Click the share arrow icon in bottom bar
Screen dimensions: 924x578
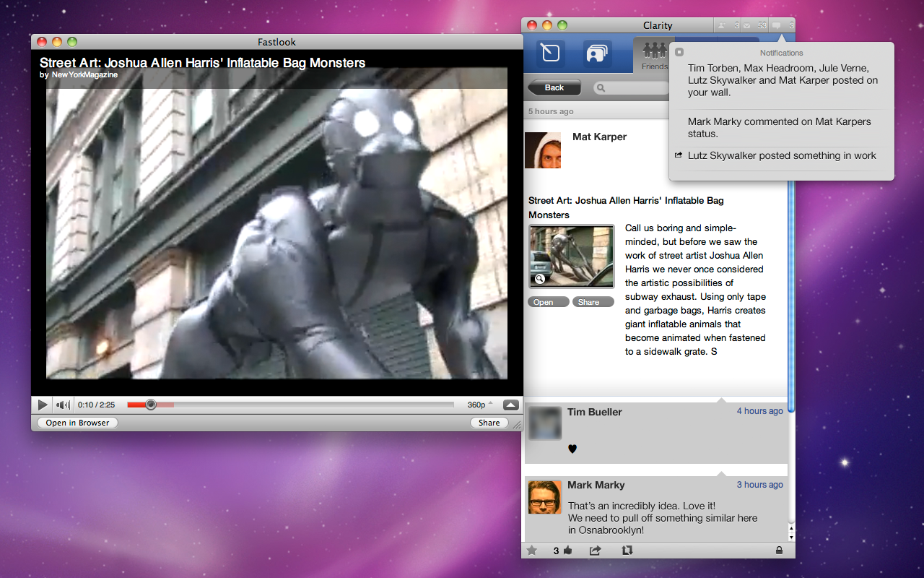tap(595, 551)
